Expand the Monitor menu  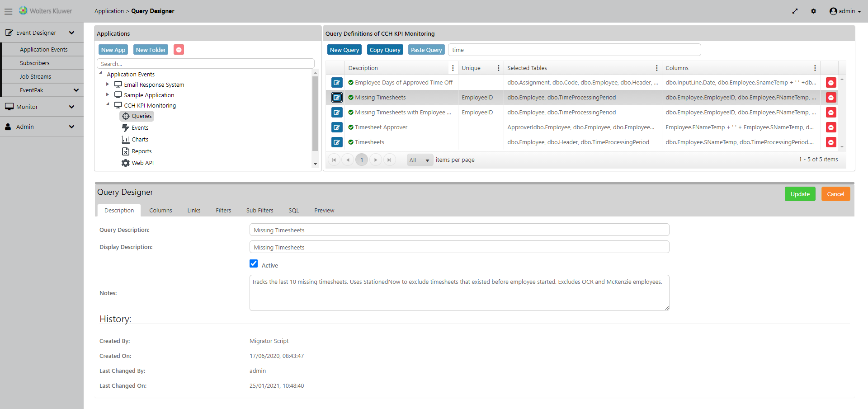(42, 107)
